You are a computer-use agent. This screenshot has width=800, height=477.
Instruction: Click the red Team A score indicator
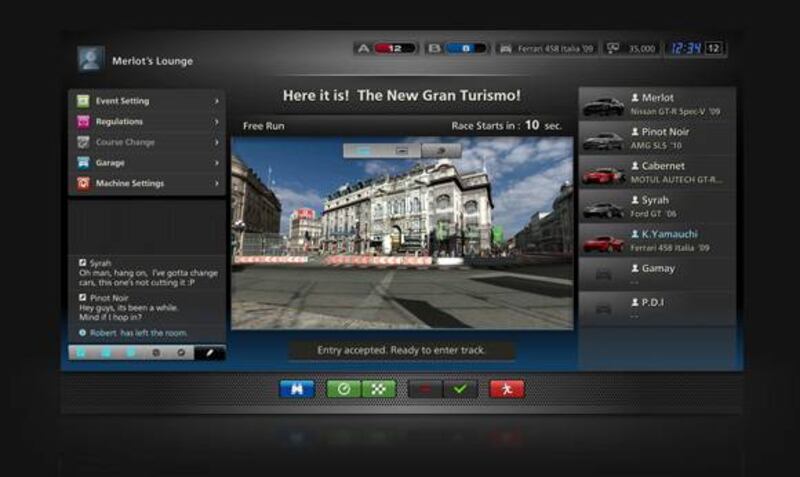[x=390, y=48]
